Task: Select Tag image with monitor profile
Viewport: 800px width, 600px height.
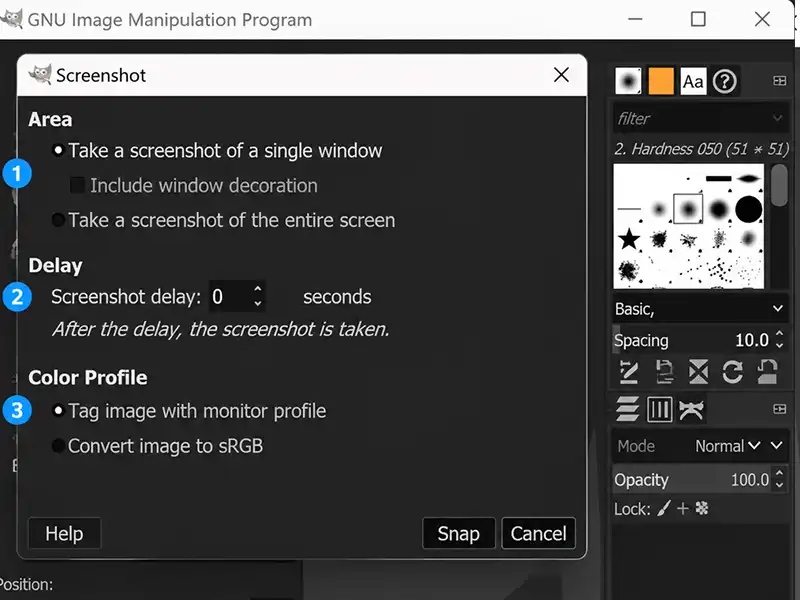Action: click(x=189, y=411)
